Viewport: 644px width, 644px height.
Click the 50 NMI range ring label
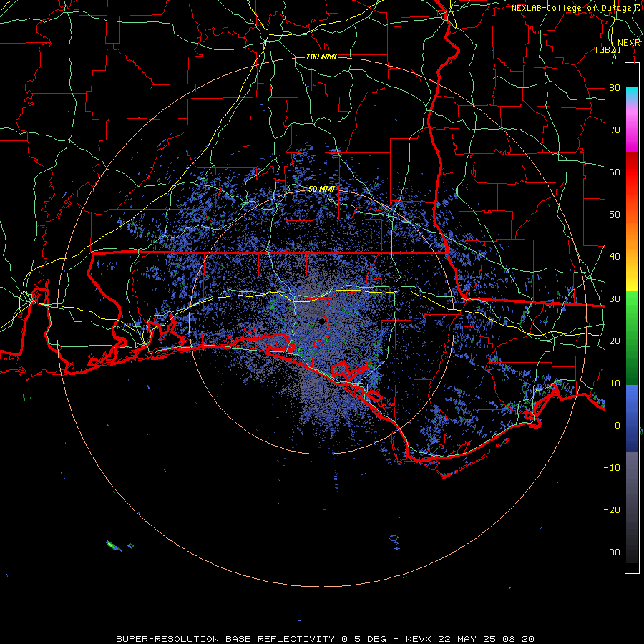[x=321, y=190]
